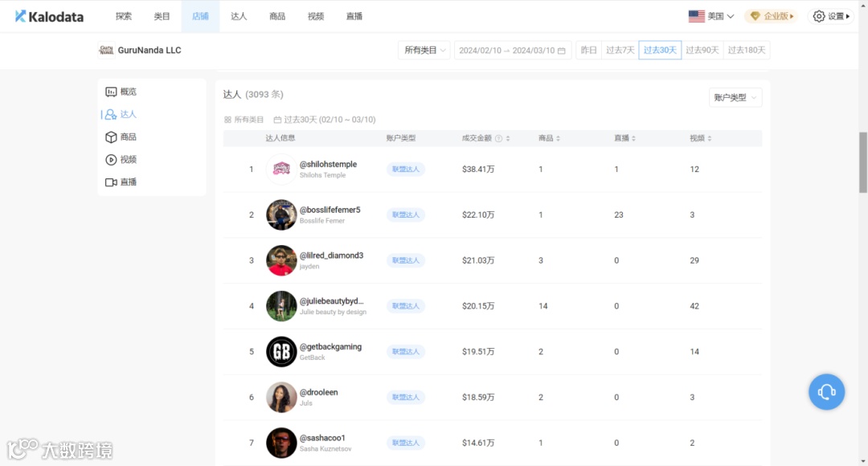This screenshot has height=466, width=868.
Task: Open the 商品 products cube icon
Action: point(111,137)
